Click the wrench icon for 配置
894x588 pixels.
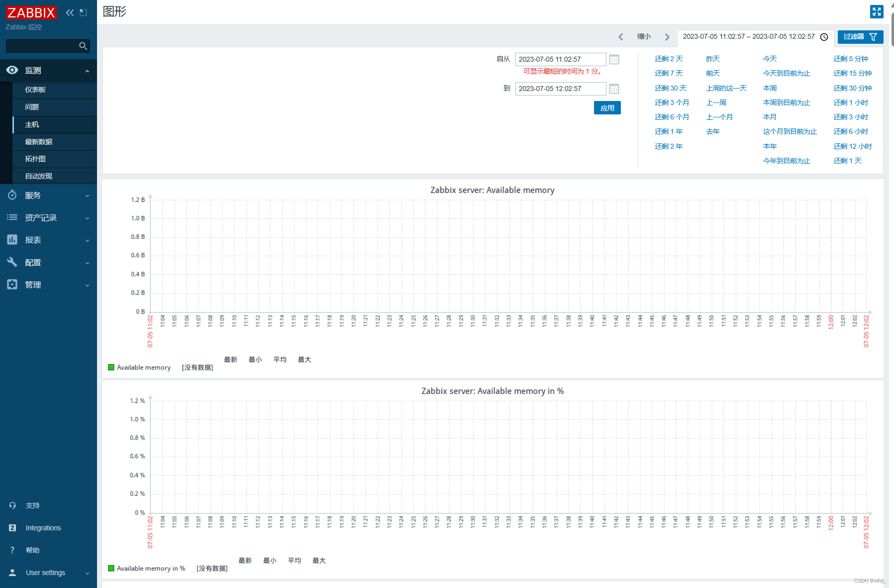coord(12,262)
